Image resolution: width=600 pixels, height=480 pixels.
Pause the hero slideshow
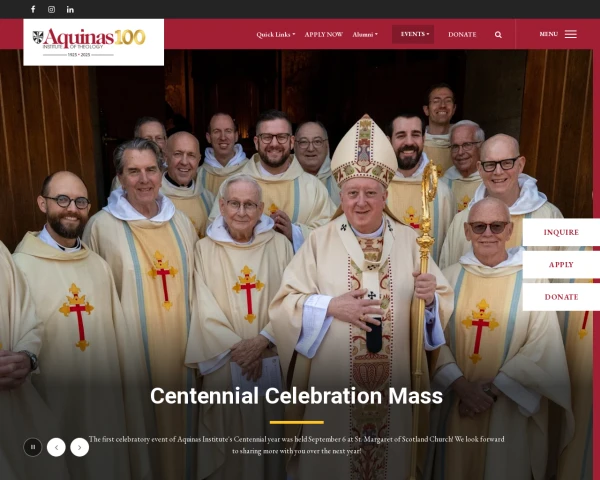33,447
